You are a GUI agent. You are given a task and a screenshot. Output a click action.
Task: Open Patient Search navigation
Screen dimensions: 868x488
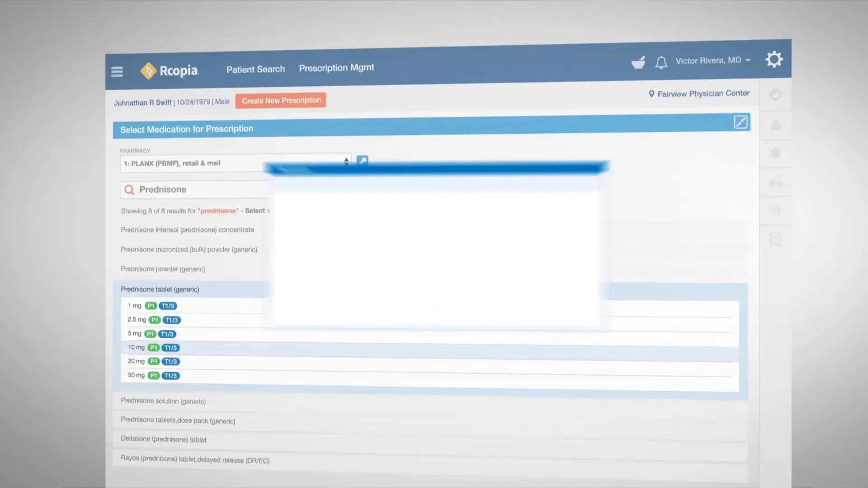pos(255,69)
